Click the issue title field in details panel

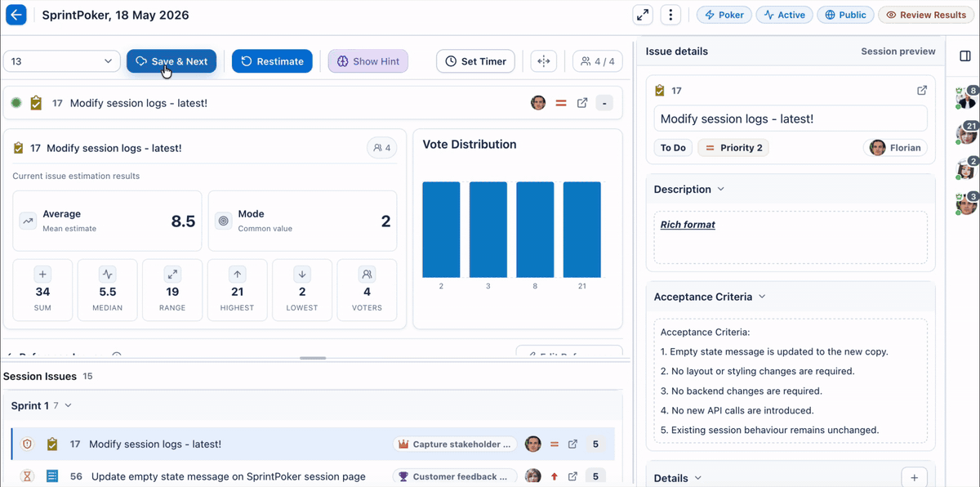click(791, 118)
